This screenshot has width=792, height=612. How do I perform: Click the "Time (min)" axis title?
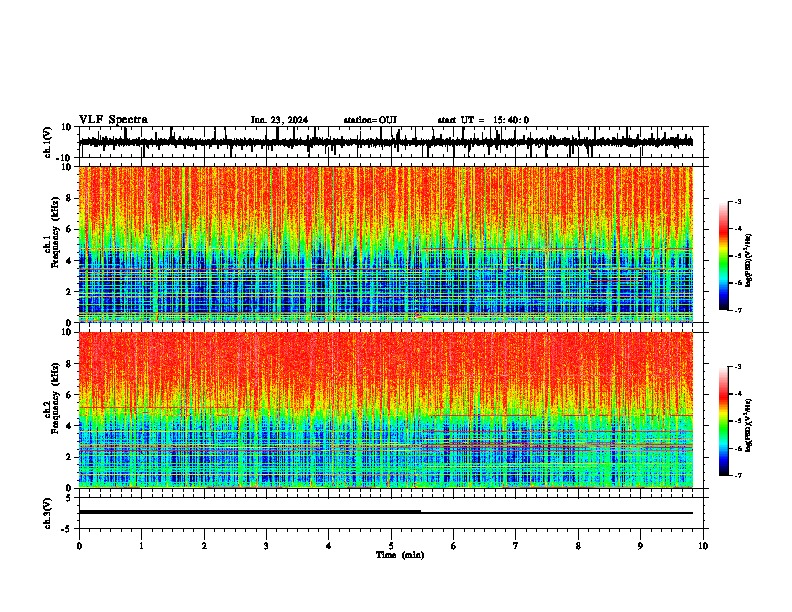(400, 555)
